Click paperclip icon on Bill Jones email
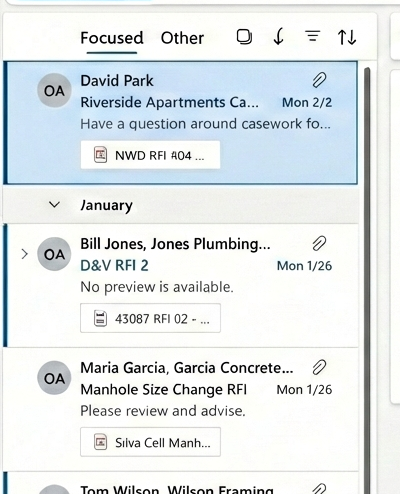Image resolution: width=400 pixels, height=494 pixels. [319, 243]
